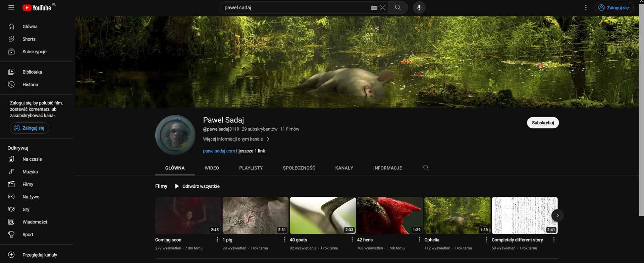This screenshot has width=644, height=263.
Task: Click the Ophelia video title
Action: [x=432, y=240]
